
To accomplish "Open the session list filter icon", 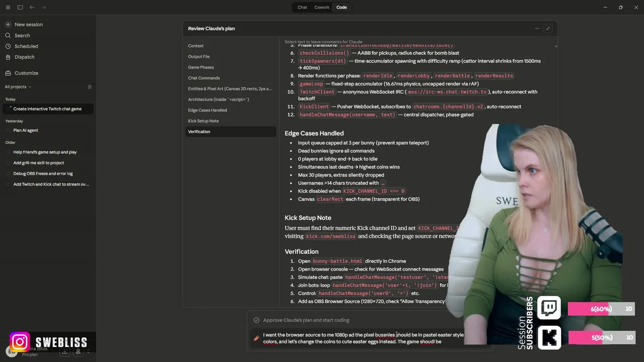I will point(90,87).
